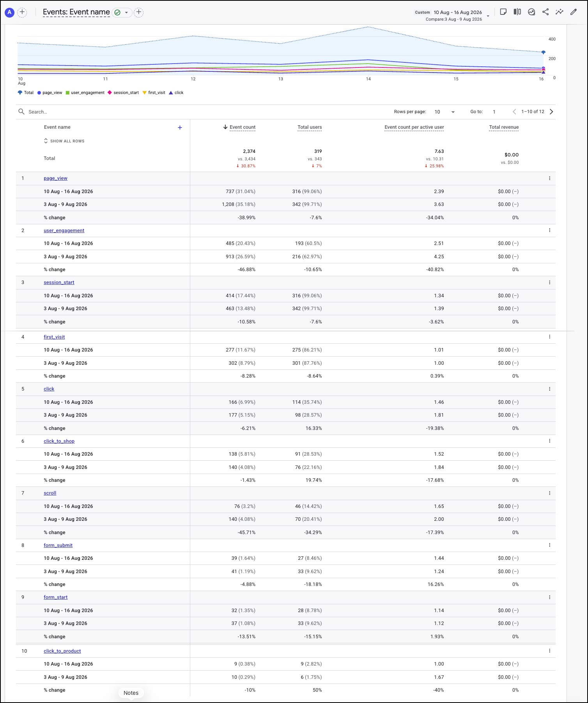The image size is (588, 703).
Task: Click the 'A' all-users segment badge
Action: pyautogui.click(x=9, y=12)
